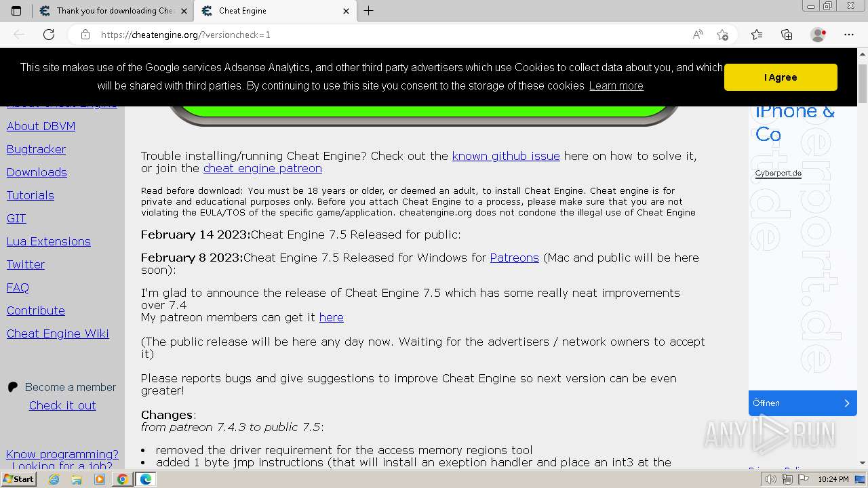Open the Favorites list icon
Viewport: 868px width, 488px height.
[757, 35]
